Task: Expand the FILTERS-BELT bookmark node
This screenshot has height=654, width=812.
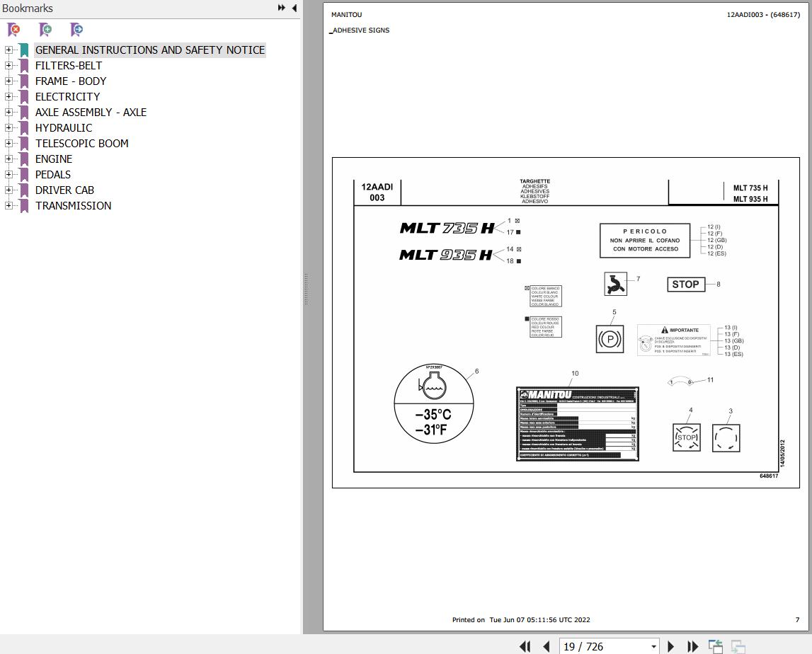Action: pos(8,65)
